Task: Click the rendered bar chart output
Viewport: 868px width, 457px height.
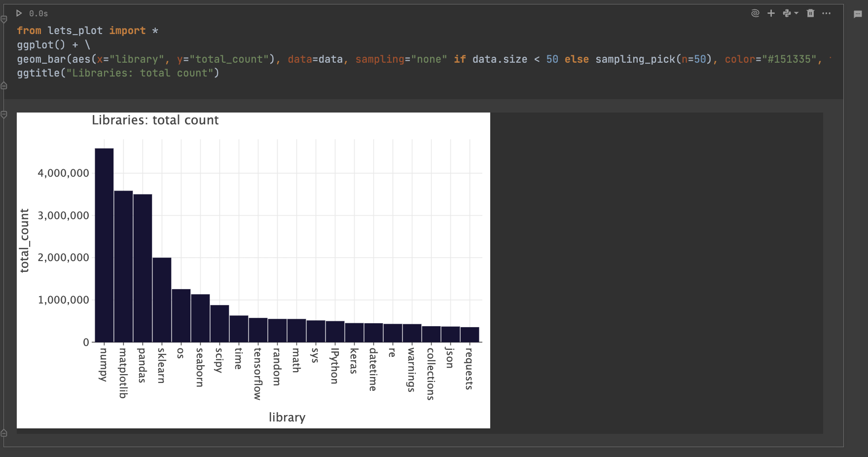Action: tap(253, 270)
